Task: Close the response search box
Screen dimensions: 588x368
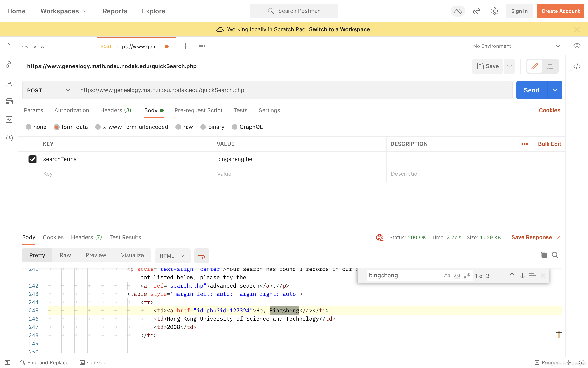Action: tap(543, 276)
